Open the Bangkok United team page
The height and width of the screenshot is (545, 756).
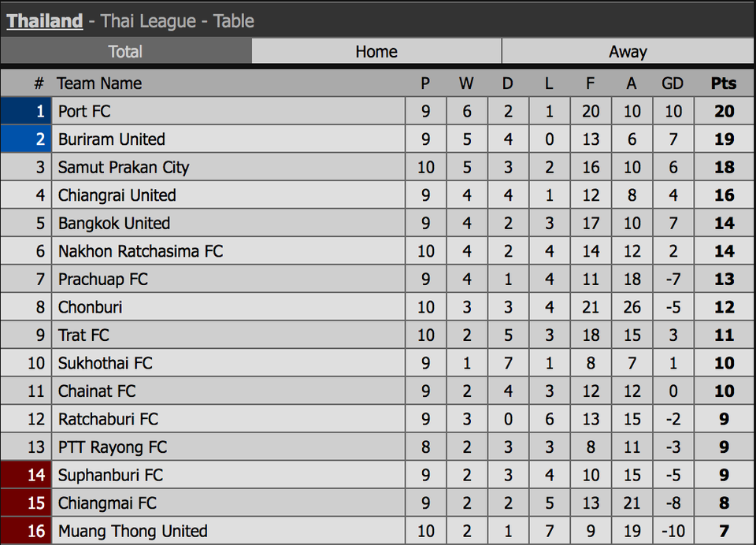[x=114, y=224]
